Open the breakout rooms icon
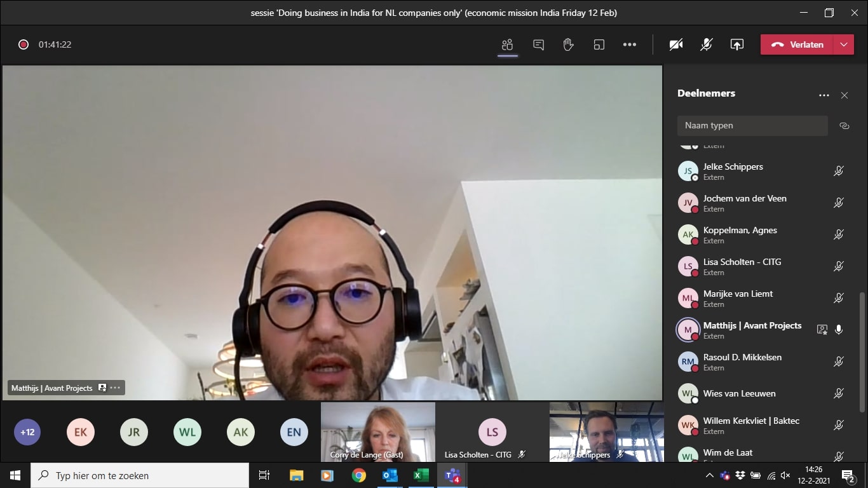This screenshot has width=868, height=488. coord(599,44)
